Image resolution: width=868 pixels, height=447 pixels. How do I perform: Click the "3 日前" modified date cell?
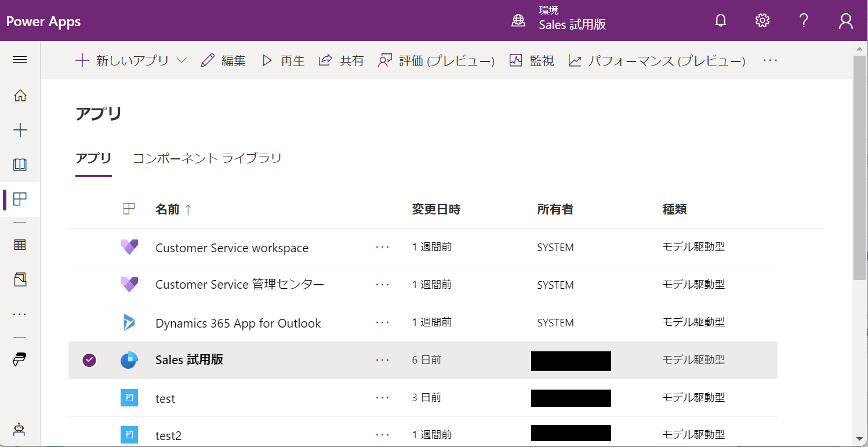[x=426, y=398]
